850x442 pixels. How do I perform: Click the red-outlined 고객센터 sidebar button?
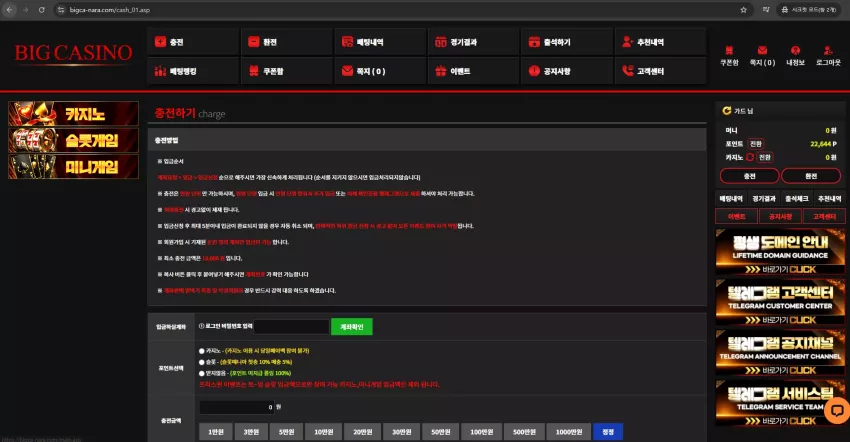pyautogui.click(x=824, y=216)
